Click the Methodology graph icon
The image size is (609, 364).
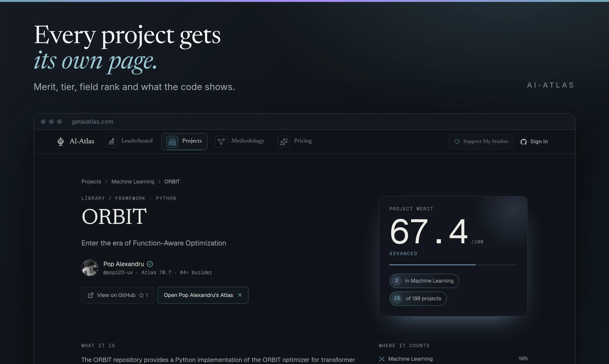click(221, 142)
